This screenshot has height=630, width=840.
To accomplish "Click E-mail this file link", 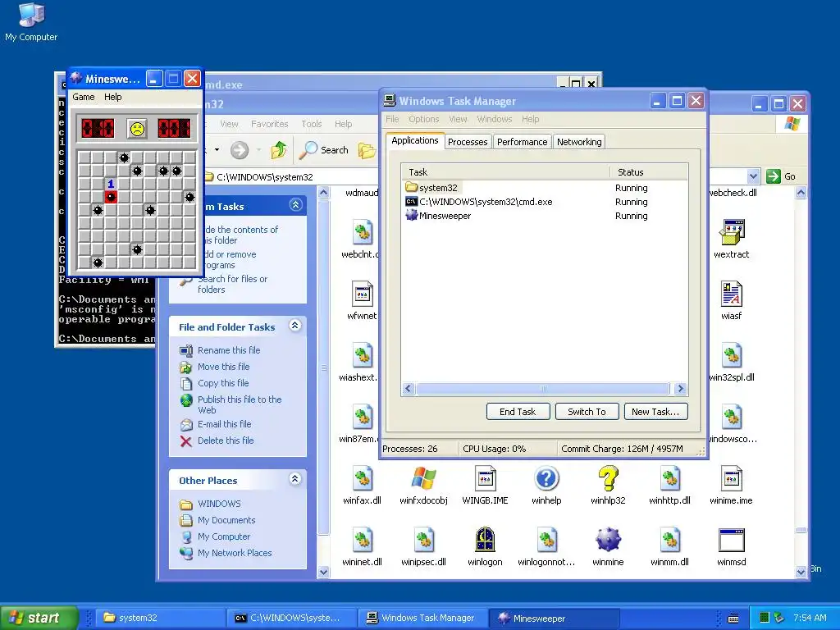I will (224, 424).
